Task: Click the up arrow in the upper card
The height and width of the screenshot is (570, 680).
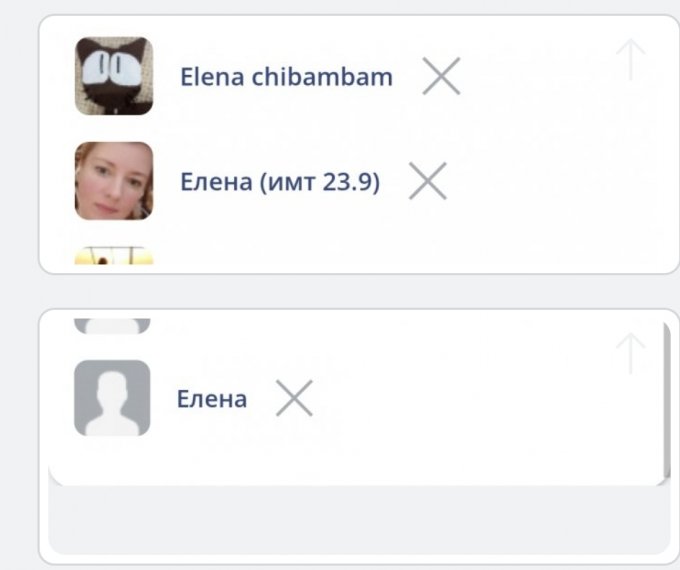Action: coord(631,59)
